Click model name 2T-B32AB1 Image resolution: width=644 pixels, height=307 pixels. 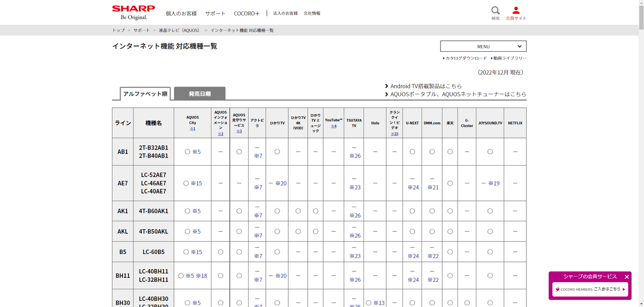click(x=153, y=148)
